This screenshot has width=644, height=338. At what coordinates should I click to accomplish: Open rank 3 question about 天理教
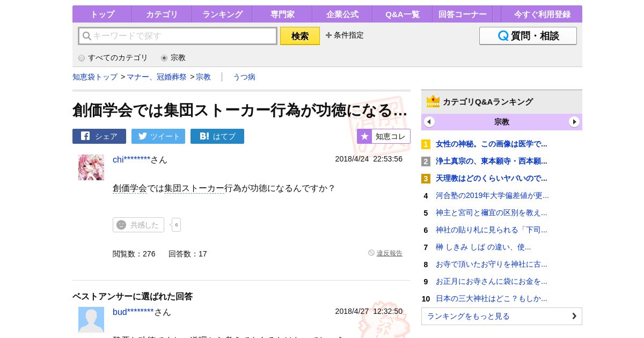point(492,178)
